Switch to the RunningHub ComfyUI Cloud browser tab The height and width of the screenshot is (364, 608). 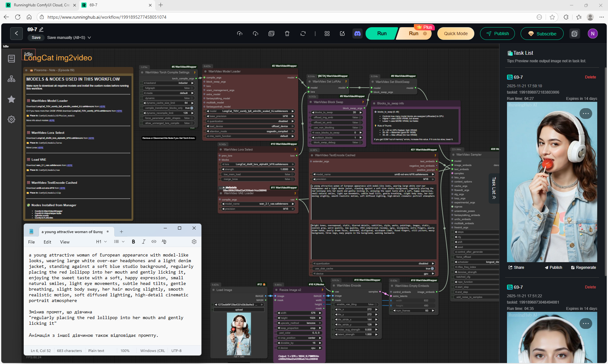(41, 5)
